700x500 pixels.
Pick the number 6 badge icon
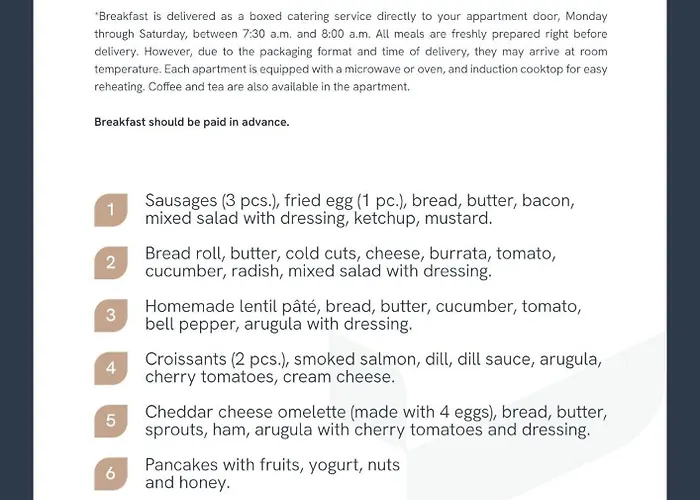[x=111, y=474]
